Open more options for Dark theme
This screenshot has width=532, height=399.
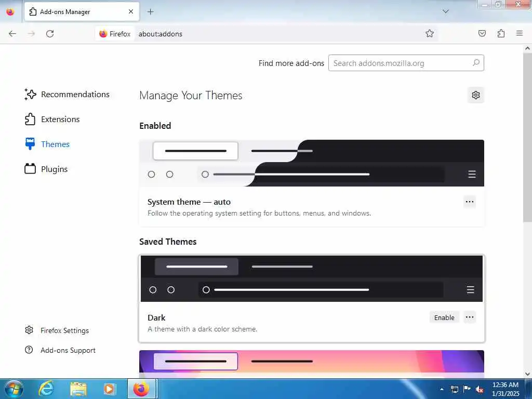[x=470, y=317]
